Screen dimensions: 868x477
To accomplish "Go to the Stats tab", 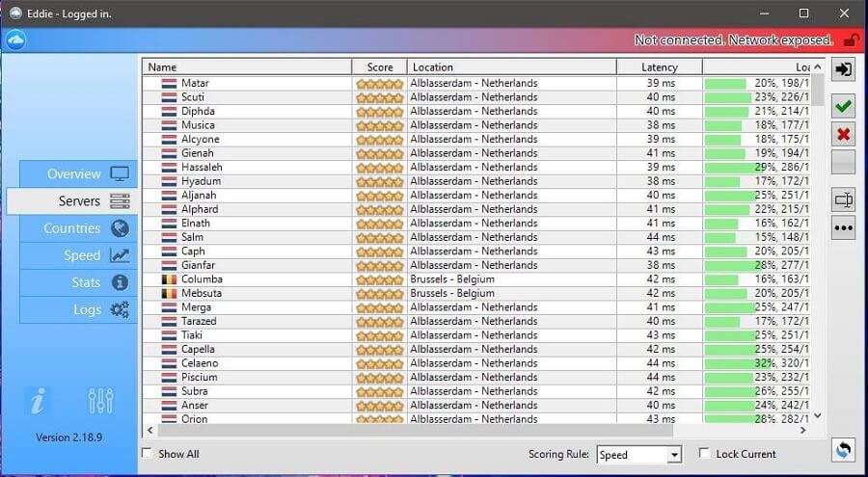I will click(78, 282).
